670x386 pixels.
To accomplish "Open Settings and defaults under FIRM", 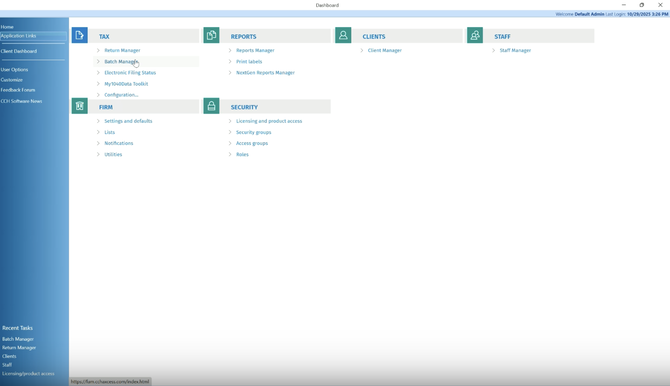I will pos(128,121).
